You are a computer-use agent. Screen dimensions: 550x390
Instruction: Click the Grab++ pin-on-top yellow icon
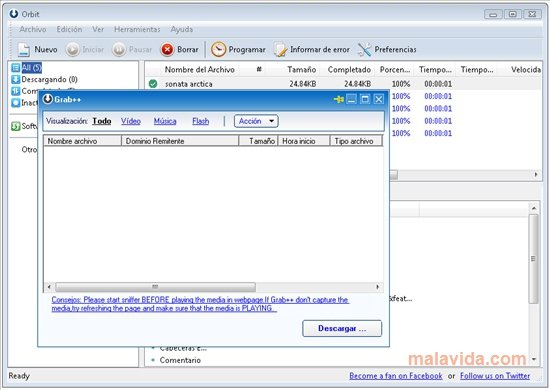pos(338,99)
